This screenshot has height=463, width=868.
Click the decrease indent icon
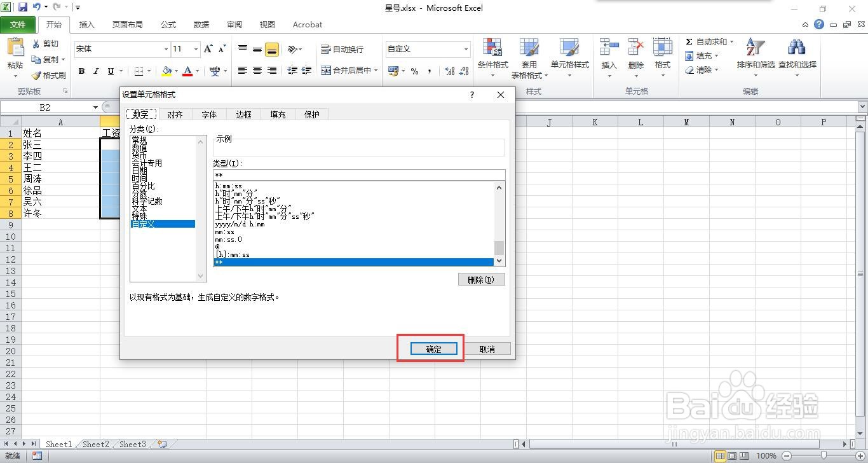[292, 71]
